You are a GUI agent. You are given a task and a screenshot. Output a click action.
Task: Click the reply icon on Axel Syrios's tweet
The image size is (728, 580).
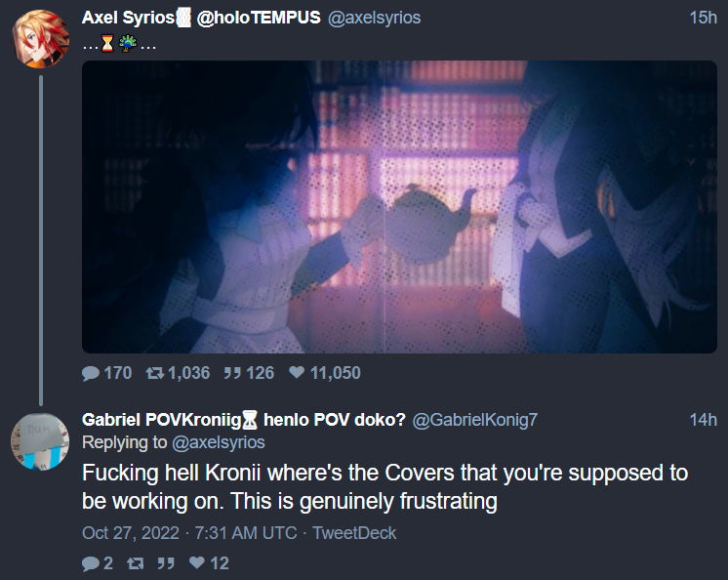tap(91, 373)
